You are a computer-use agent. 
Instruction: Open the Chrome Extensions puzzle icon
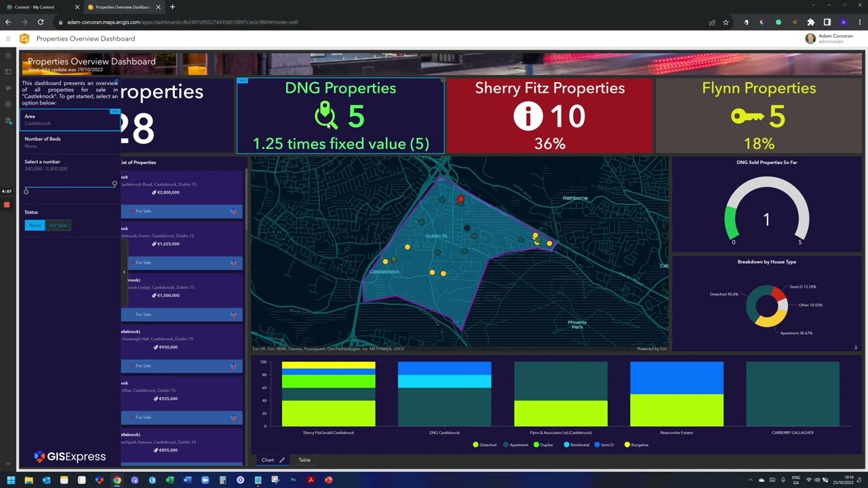point(810,22)
